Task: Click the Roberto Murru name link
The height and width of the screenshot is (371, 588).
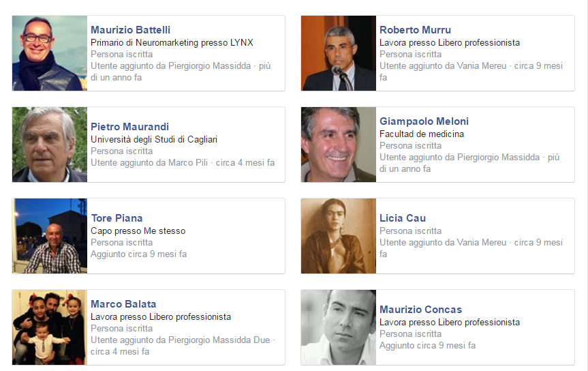Action: [415, 29]
